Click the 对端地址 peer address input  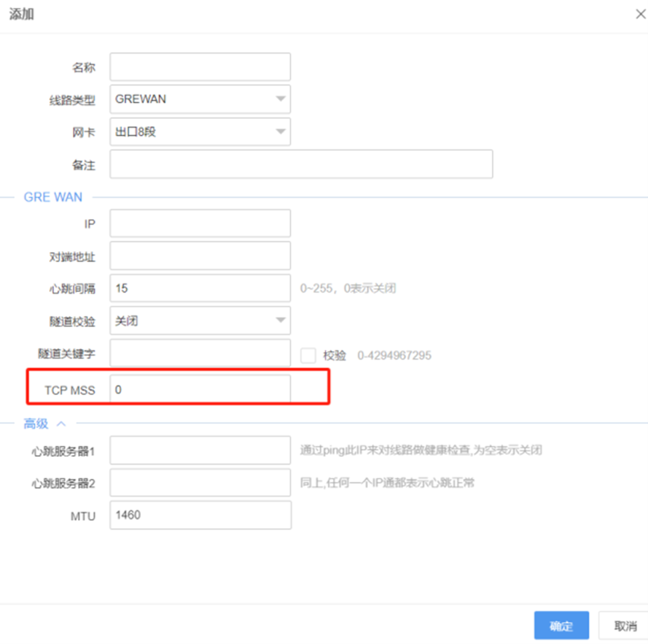click(200, 255)
